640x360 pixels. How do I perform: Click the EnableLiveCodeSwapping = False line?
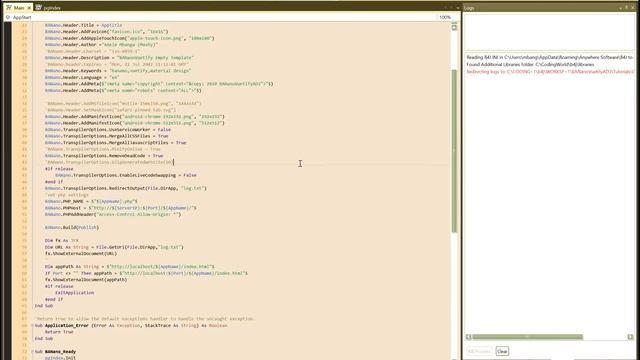pos(126,175)
